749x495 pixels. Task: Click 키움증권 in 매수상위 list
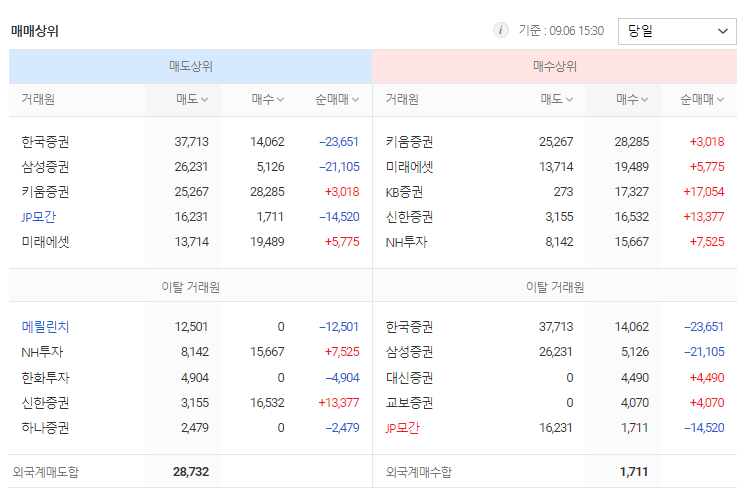click(x=409, y=142)
